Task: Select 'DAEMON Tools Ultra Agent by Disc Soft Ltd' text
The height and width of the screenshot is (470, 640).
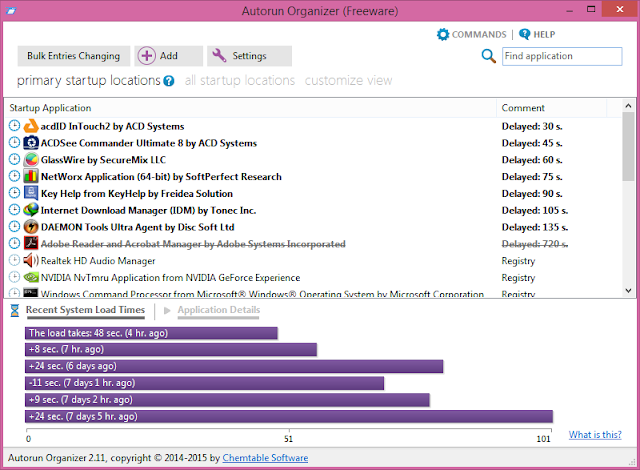Action: [138, 227]
